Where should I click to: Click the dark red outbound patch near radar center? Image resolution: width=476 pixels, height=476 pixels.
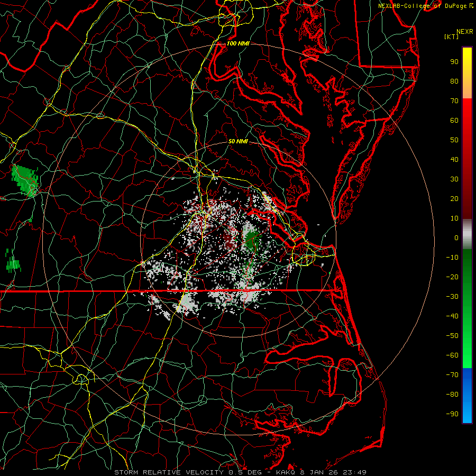(x=230, y=239)
